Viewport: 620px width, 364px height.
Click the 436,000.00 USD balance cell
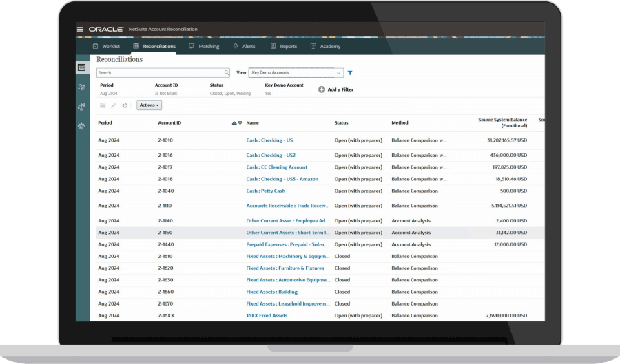(508, 155)
